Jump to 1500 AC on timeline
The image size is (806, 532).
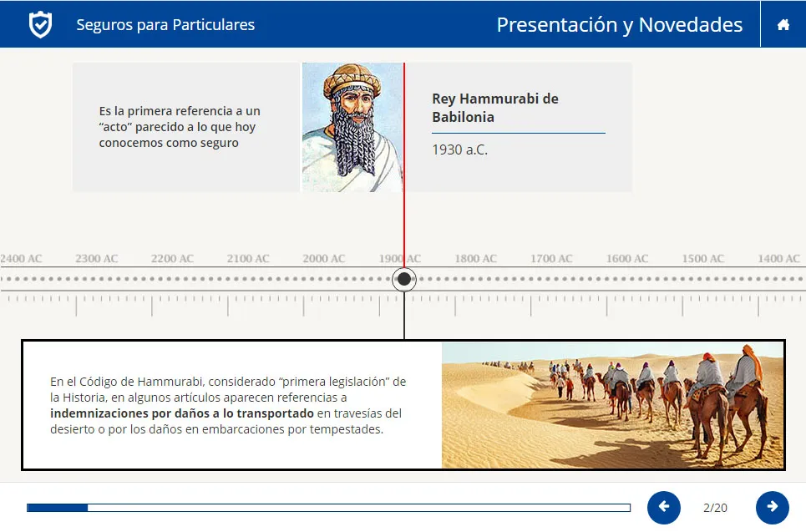click(x=703, y=259)
